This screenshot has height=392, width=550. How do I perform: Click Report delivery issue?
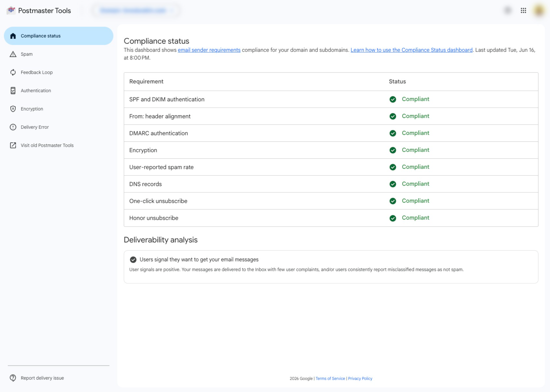[x=59, y=378]
